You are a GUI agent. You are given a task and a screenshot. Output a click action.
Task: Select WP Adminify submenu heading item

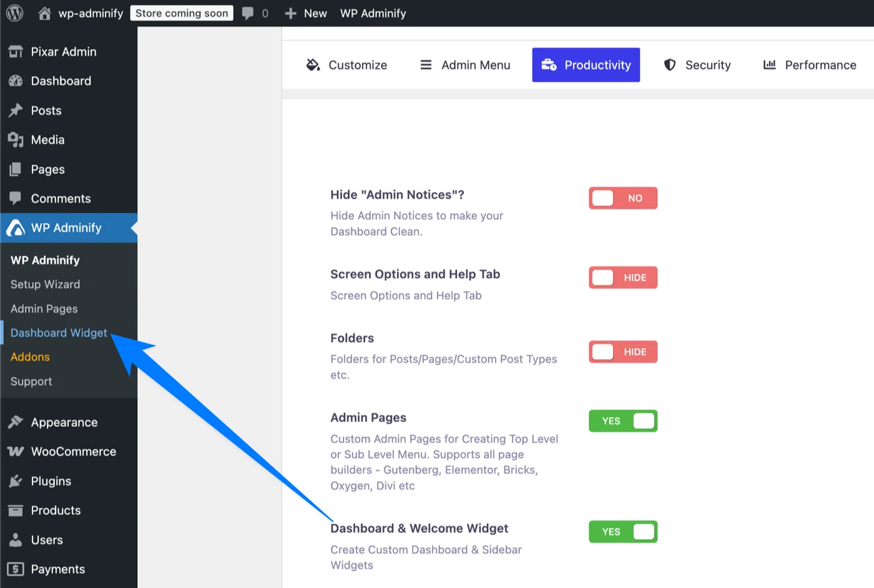[x=45, y=260]
